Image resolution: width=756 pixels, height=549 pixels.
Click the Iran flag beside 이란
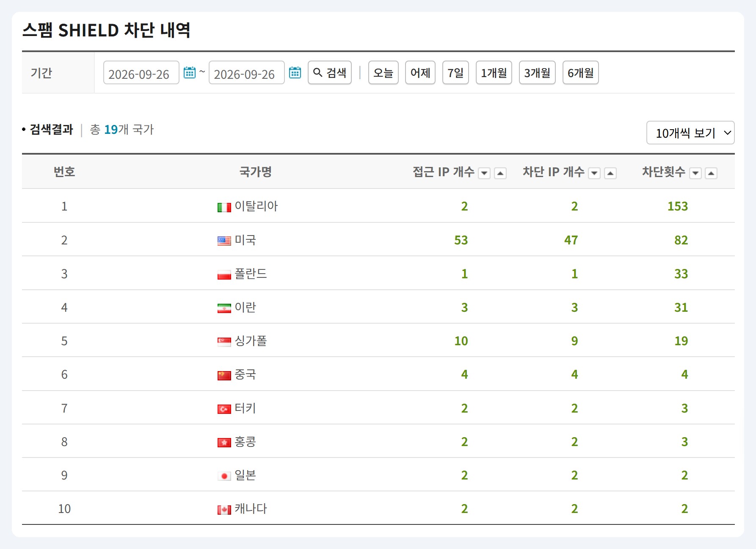224,308
